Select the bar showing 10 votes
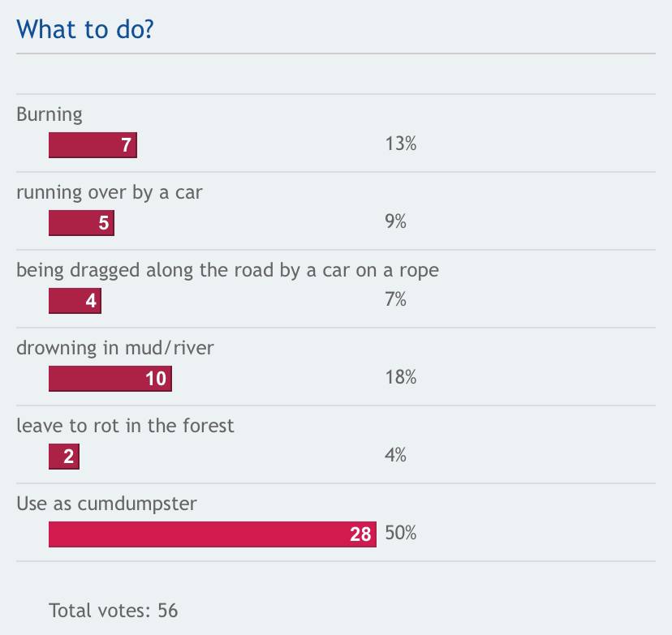Screen dimensions: 672x635 pos(110,379)
